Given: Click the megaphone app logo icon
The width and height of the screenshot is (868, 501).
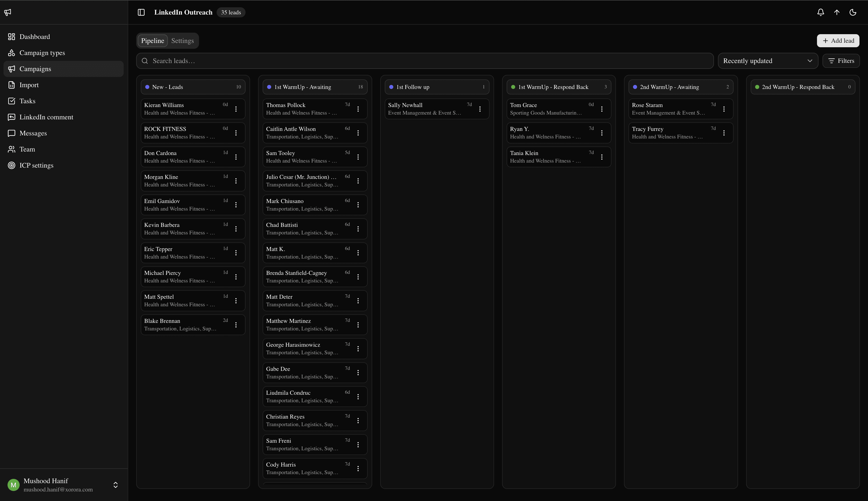Looking at the screenshot, I should [8, 12].
